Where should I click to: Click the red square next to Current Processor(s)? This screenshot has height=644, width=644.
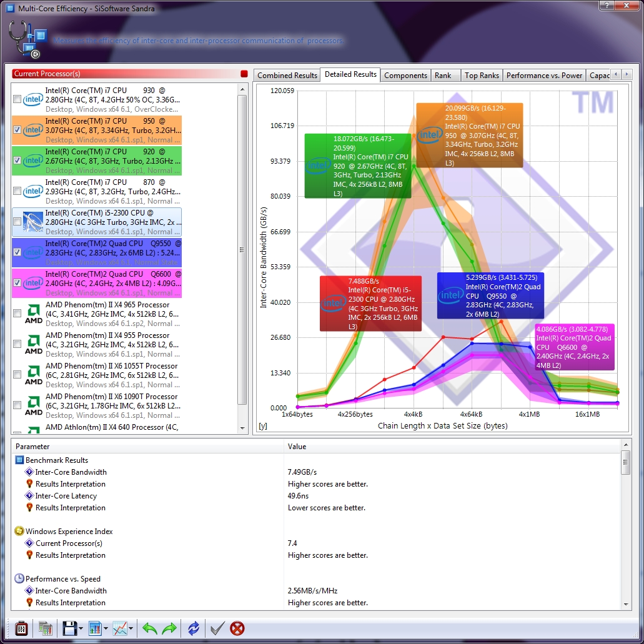244,74
